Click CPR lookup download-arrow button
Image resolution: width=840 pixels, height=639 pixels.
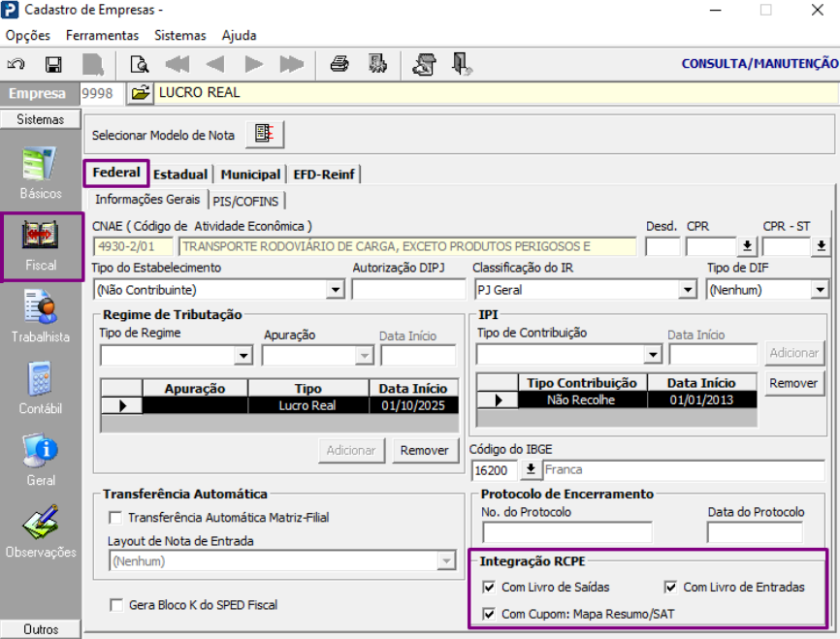pos(747,246)
